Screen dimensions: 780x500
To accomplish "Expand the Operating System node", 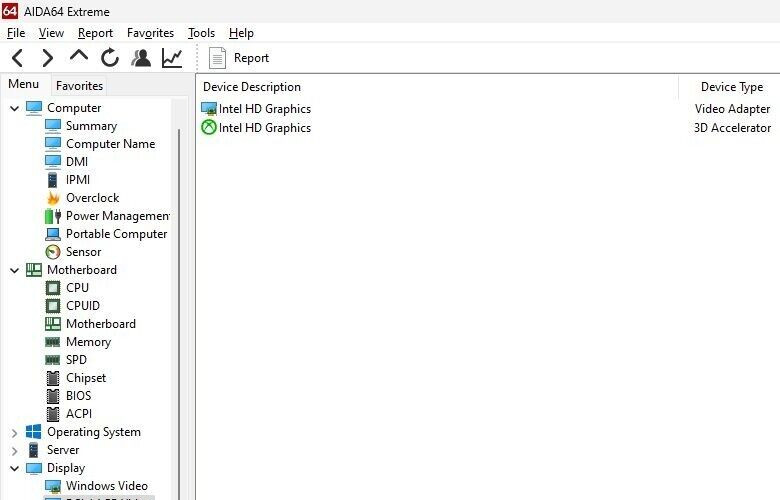I will tap(14, 433).
